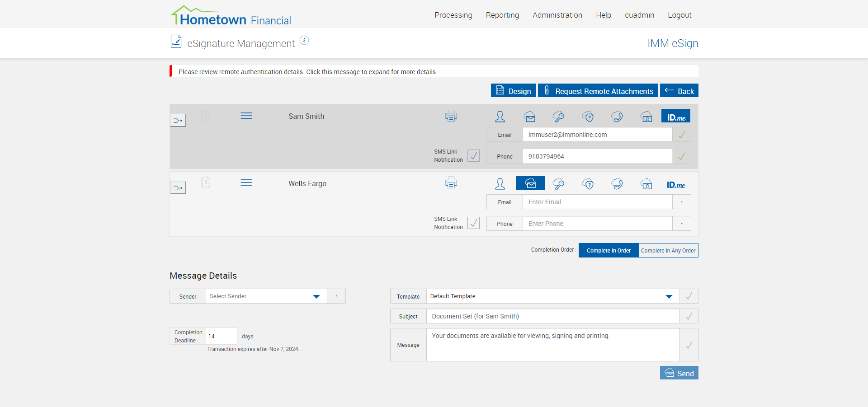Open the Reporting menu

502,15
